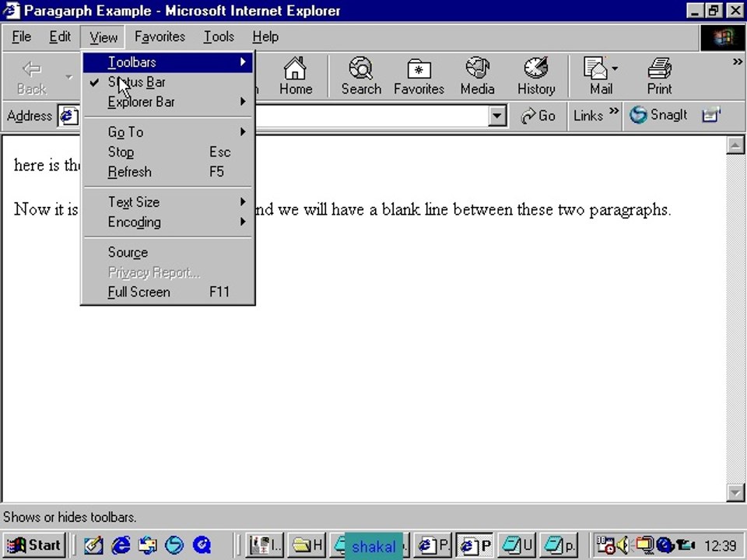This screenshot has height=560, width=747.
Task: Choose Full Screen from View menu
Action: (x=168, y=292)
